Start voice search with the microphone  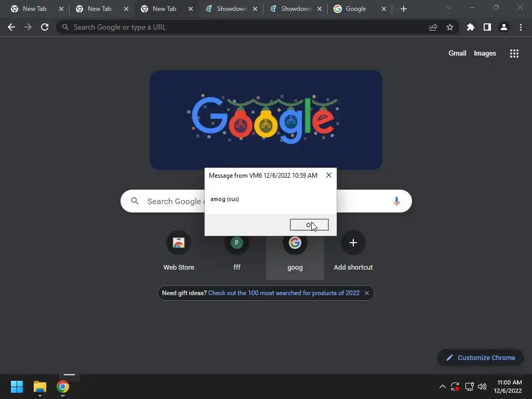click(x=396, y=201)
